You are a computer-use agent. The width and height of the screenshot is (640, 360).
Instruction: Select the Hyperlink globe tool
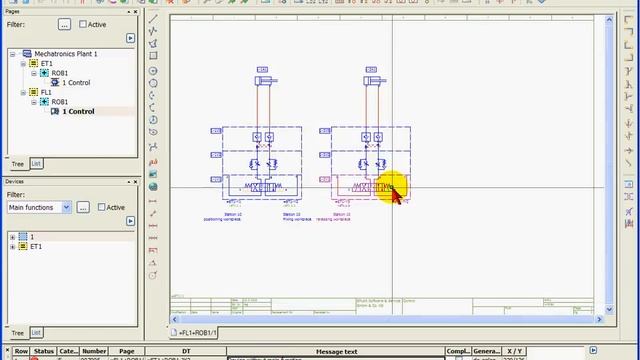pyautogui.click(x=153, y=187)
